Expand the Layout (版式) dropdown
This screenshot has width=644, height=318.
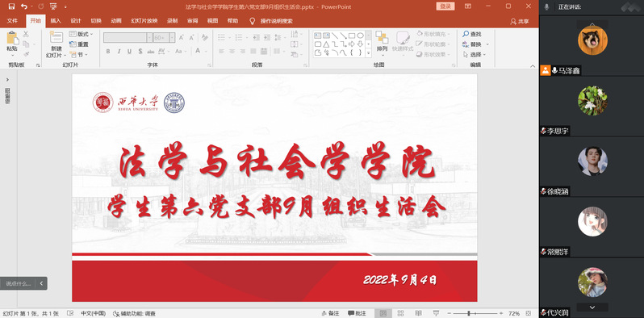81,34
